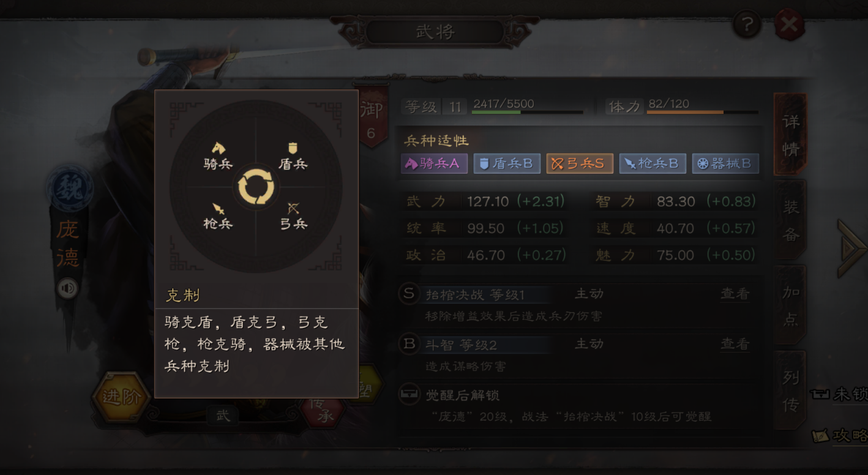Click the 进阶 advance hexagon button

click(120, 397)
